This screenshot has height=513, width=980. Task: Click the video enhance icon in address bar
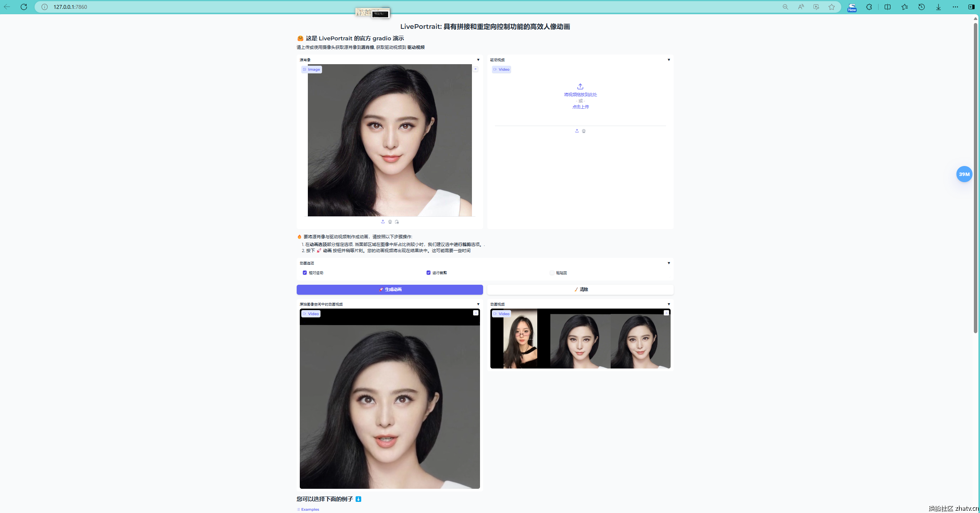(816, 7)
